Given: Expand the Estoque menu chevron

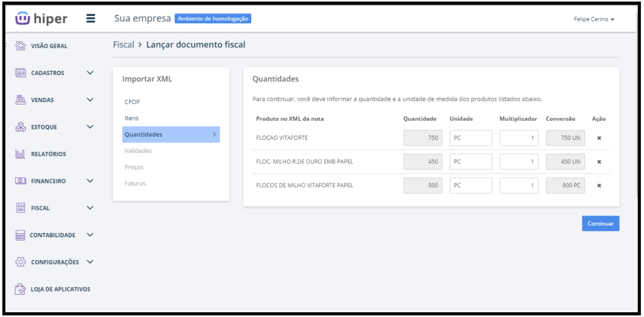Looking at the screenshot, I should 89,127.
